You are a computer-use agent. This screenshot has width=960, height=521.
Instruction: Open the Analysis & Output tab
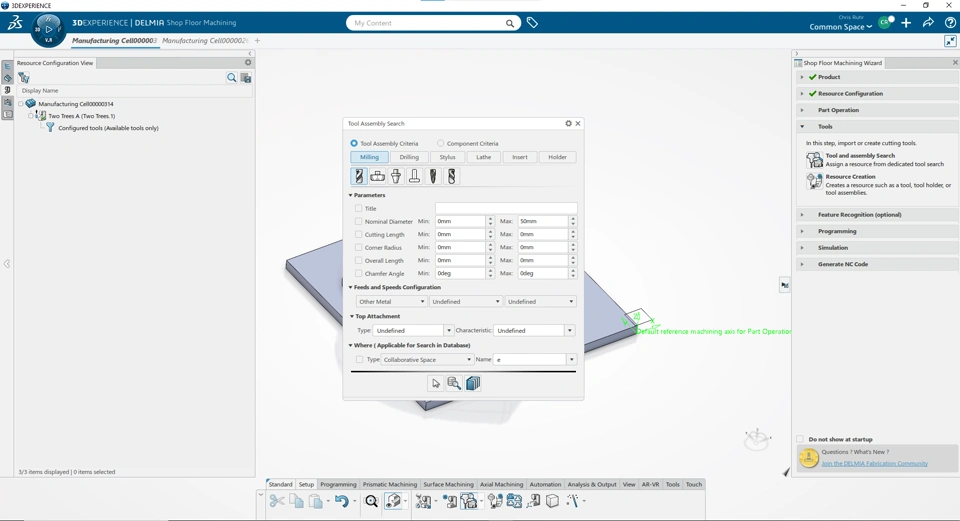(x=591, y=484)
